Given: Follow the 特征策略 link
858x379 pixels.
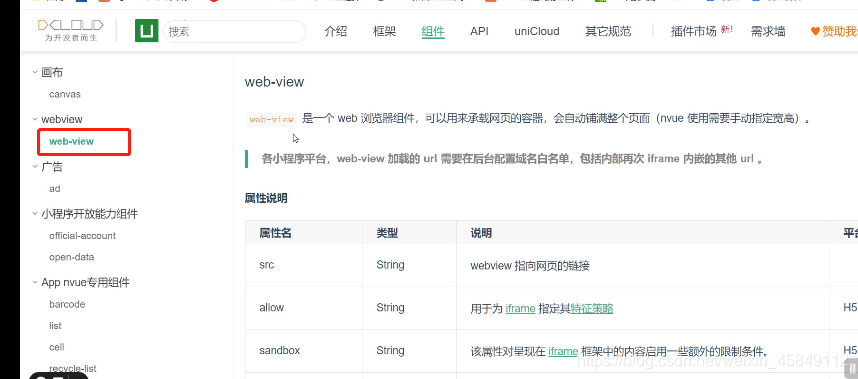Looking at the screenshot, I should 592,308.
